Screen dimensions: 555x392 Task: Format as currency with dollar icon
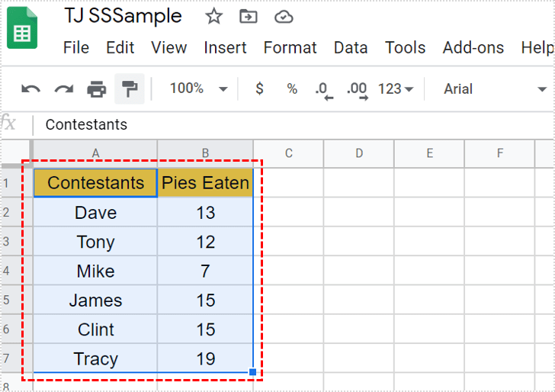(259, 89)
